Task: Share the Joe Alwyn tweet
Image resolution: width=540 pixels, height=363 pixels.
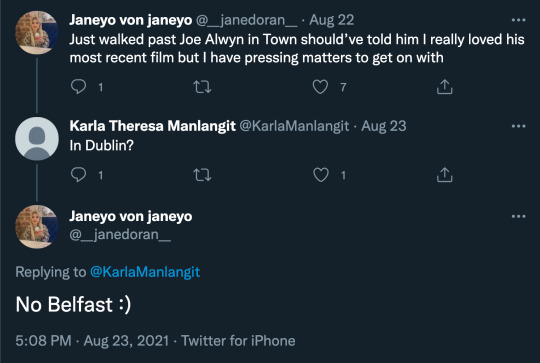Action: [x=445, y=87]
